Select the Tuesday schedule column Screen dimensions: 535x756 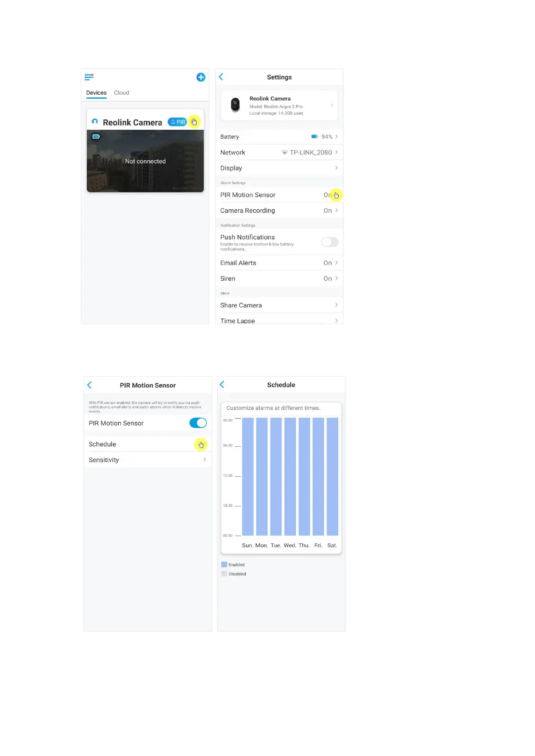click(x=276, y=477)
